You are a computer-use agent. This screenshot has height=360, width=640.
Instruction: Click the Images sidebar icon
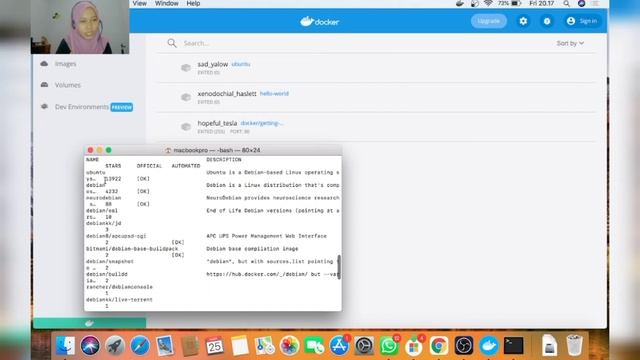tap(44, 64)
